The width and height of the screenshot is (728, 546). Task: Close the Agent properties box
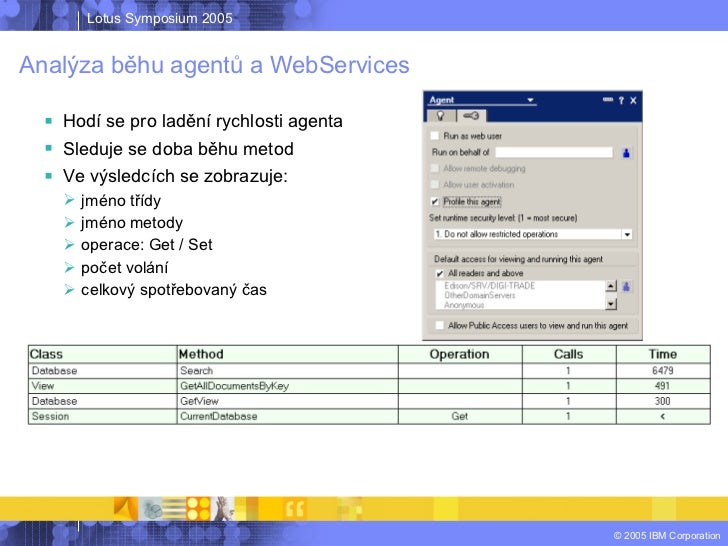point(633,100)
